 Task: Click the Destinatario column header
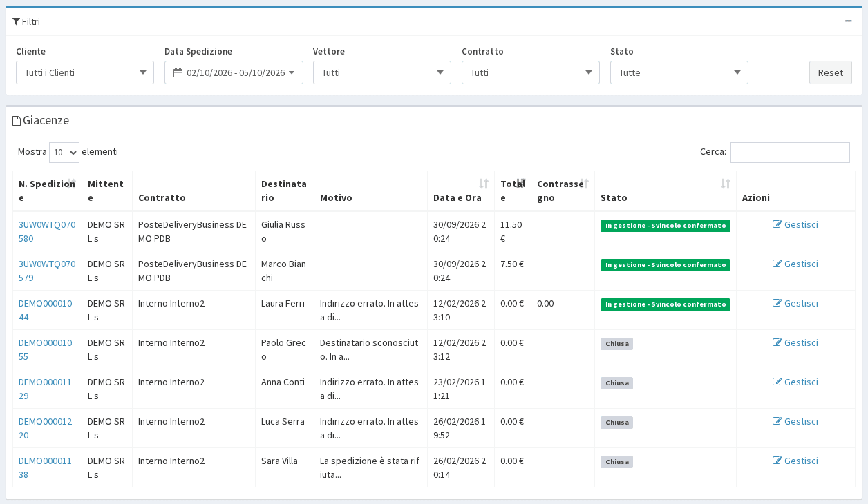tap(284, 191)
